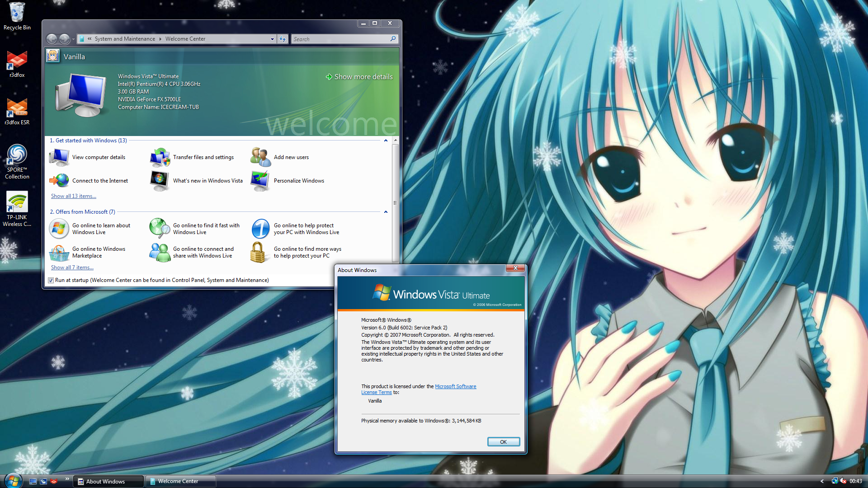Viewport: 868px width, 488px height.
Task: Expand the quick launch overflow chevron
Action: pyautogui.click(x=67, y=479)
